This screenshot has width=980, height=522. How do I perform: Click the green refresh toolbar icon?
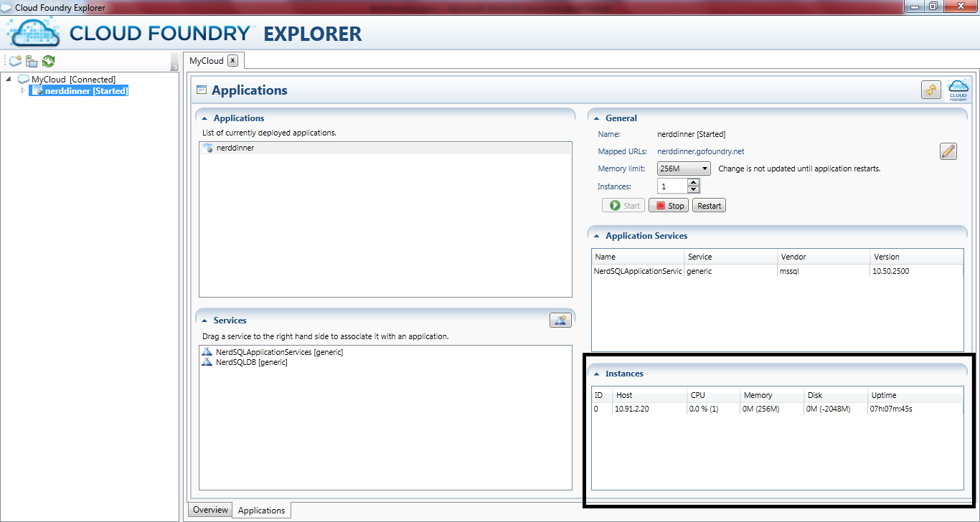(48, 62)
